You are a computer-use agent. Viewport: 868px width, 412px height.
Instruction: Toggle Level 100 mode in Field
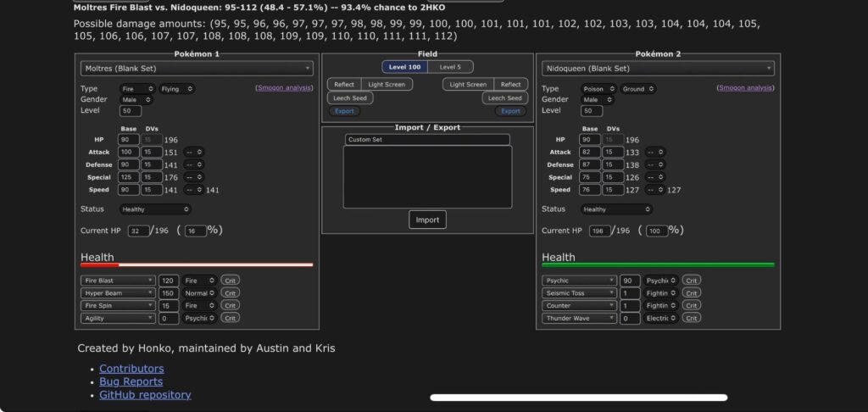click(404, 67)
